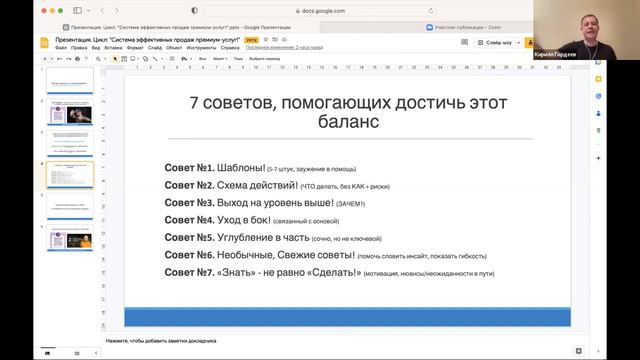Click Выбрать переход transition button
Screen dimensions: 640x360
point(264,59)
